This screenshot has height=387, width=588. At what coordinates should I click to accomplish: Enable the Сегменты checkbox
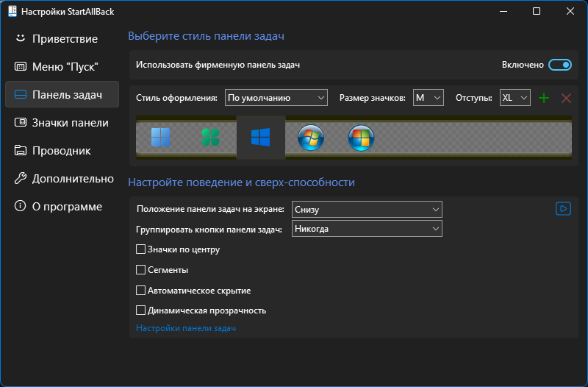point(140,269)
